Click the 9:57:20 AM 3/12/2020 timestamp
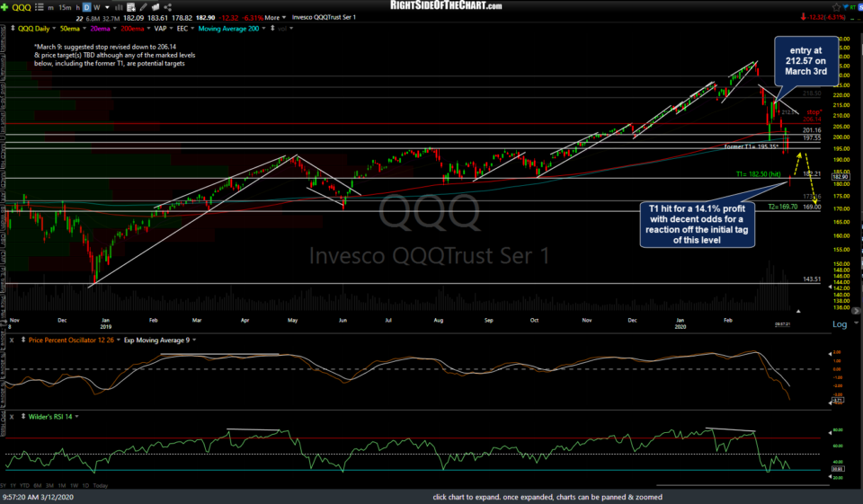The height and width of the screenshot is (504, 863). coord(38,497)
